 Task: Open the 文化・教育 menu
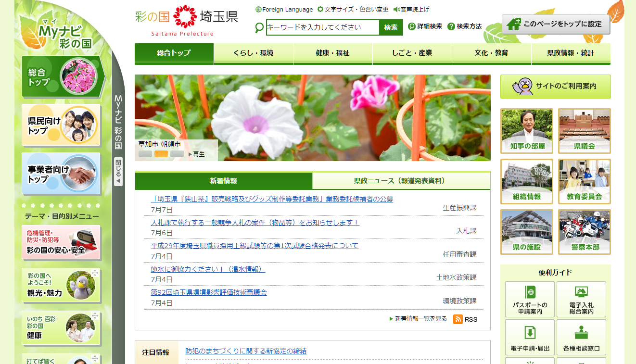click(x=492, y=53)
